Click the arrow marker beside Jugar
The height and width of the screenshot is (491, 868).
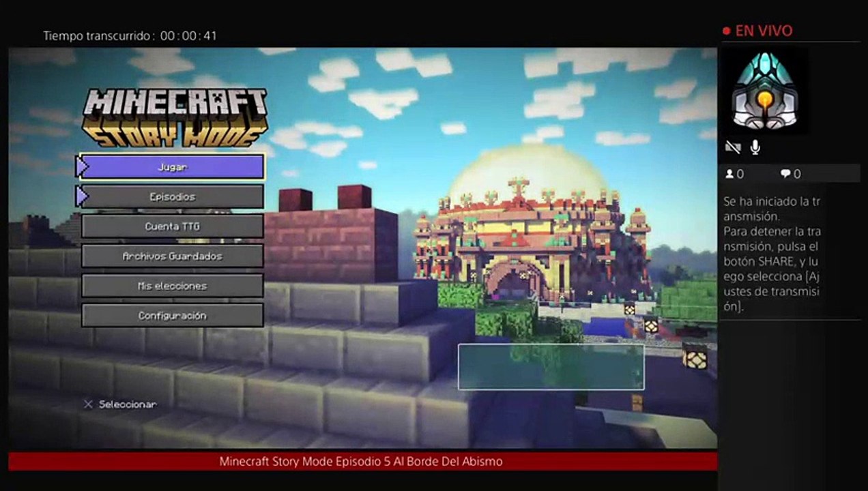(83, 167)
